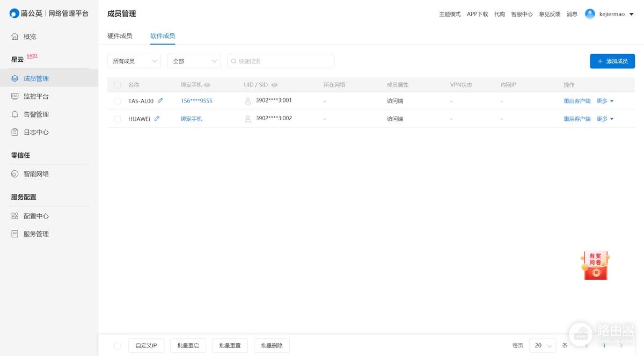Check the bottom bar select-all checkbox
The image size is (644, 356).
coord(118,346)
